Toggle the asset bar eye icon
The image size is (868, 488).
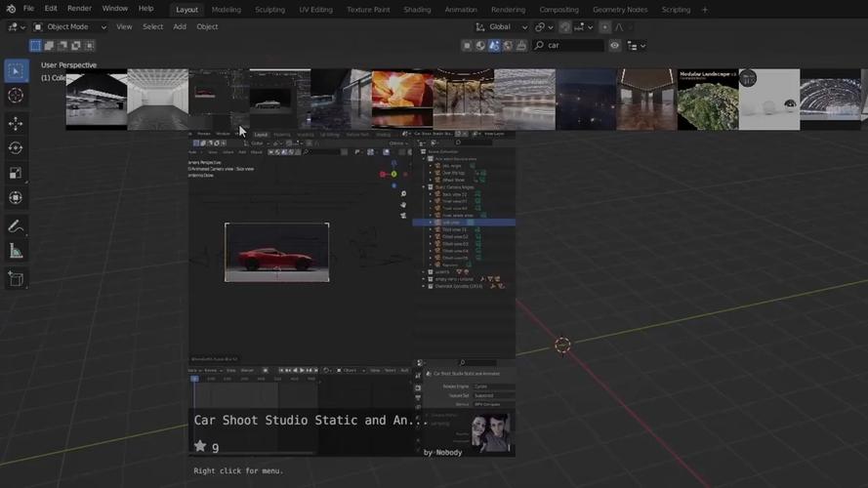(614, 45)
